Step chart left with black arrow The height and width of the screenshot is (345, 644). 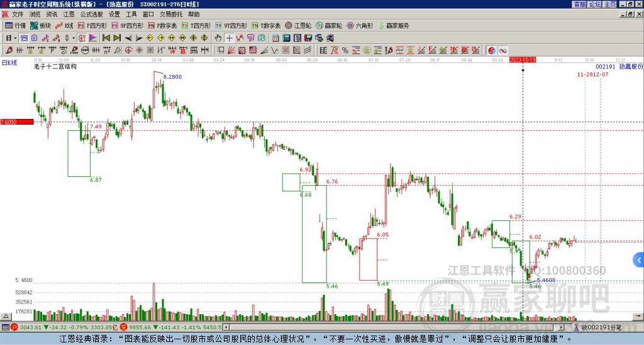coord(128,38)
